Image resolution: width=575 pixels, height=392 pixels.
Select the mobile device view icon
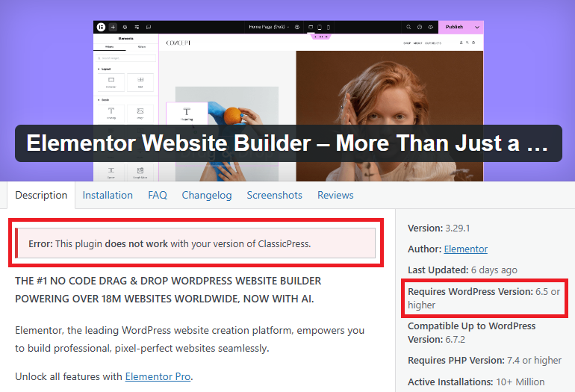[329, 27]
